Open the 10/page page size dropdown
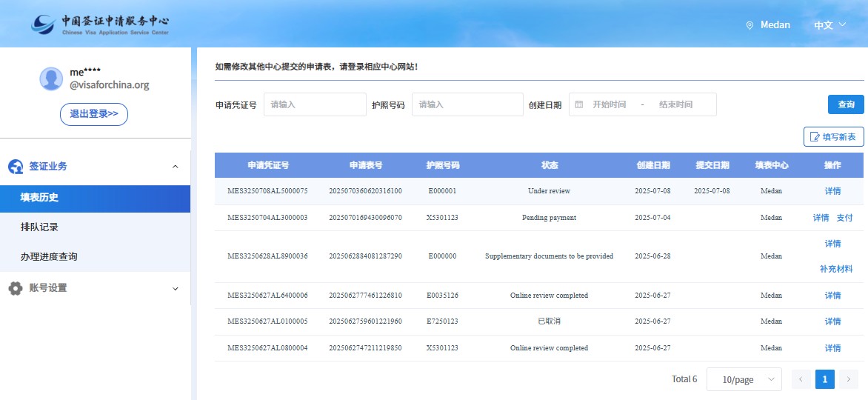Screen dimensions: 868x400 pyautogui.click(x=744, y=379)
